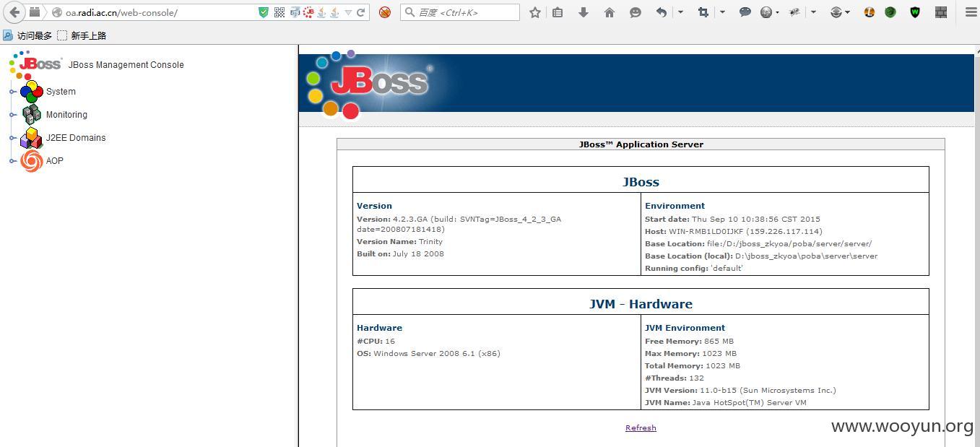Image resolution: width=980 pixels, height=447 pixels.
Task: Click the 'Running config: default' text
Action: point(694,268)
